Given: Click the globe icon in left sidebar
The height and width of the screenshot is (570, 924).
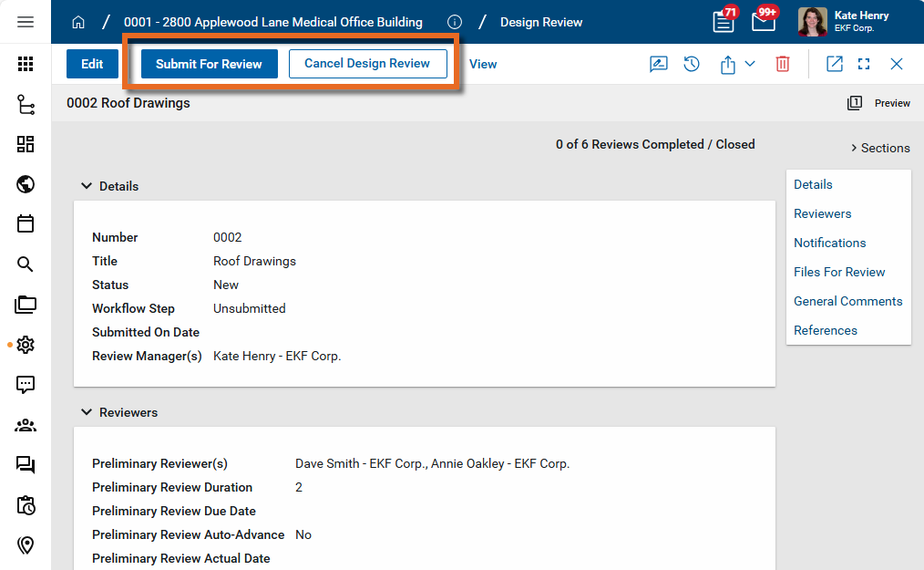Looking at the screenshot, I should click(x=26, y=184).
